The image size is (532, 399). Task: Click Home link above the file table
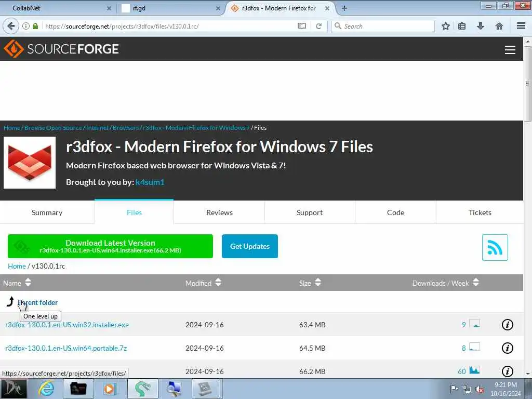pos(17,266)
